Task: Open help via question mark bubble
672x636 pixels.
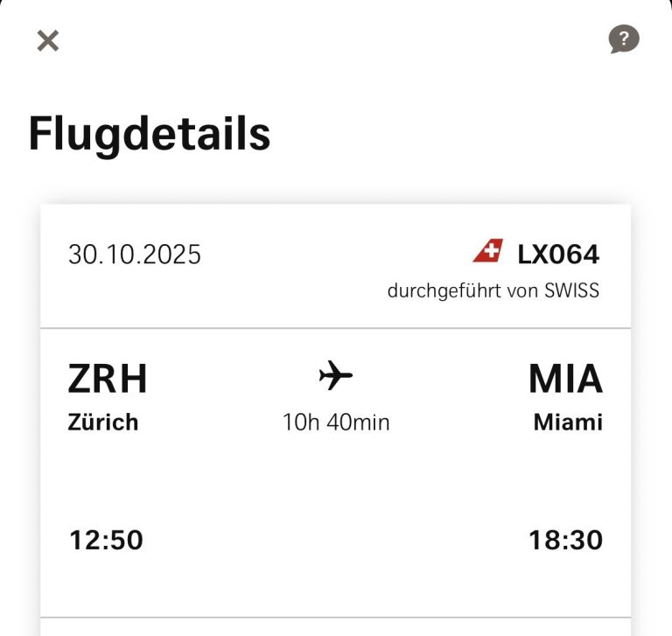Action: [x=624, y=39]
